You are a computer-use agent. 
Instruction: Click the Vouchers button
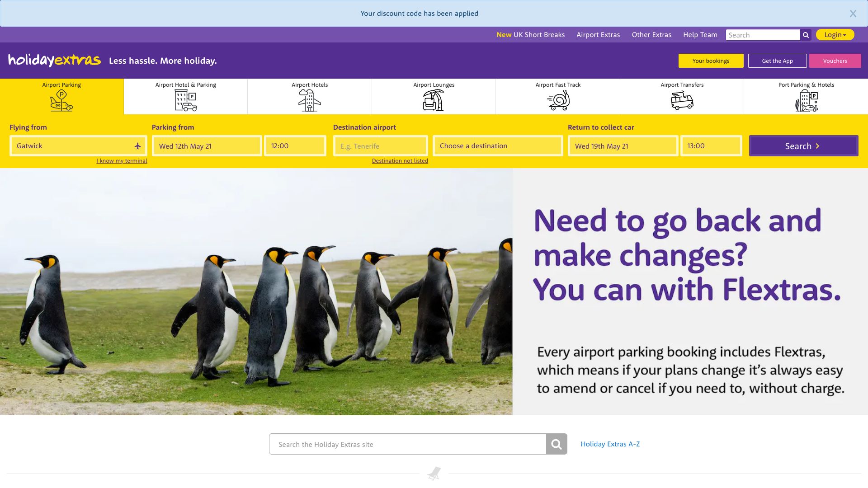pos(835,60)
